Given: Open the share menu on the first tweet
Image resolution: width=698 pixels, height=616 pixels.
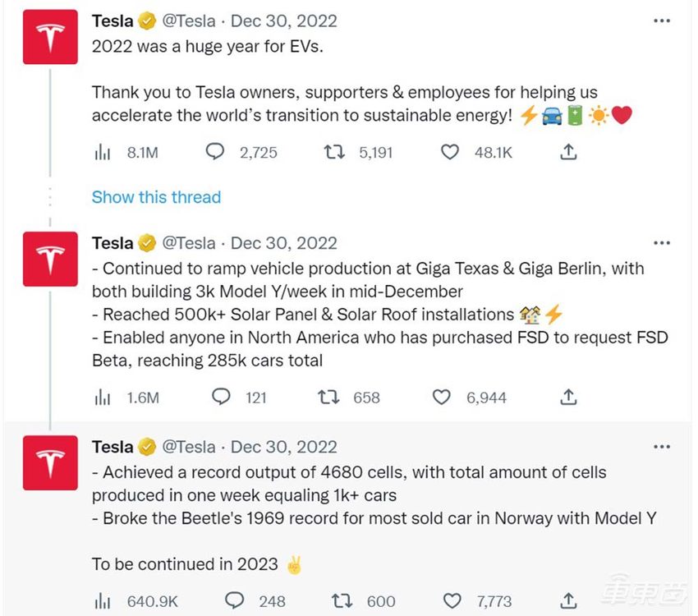Looking at the screenshot, I should tap(568, 152).
